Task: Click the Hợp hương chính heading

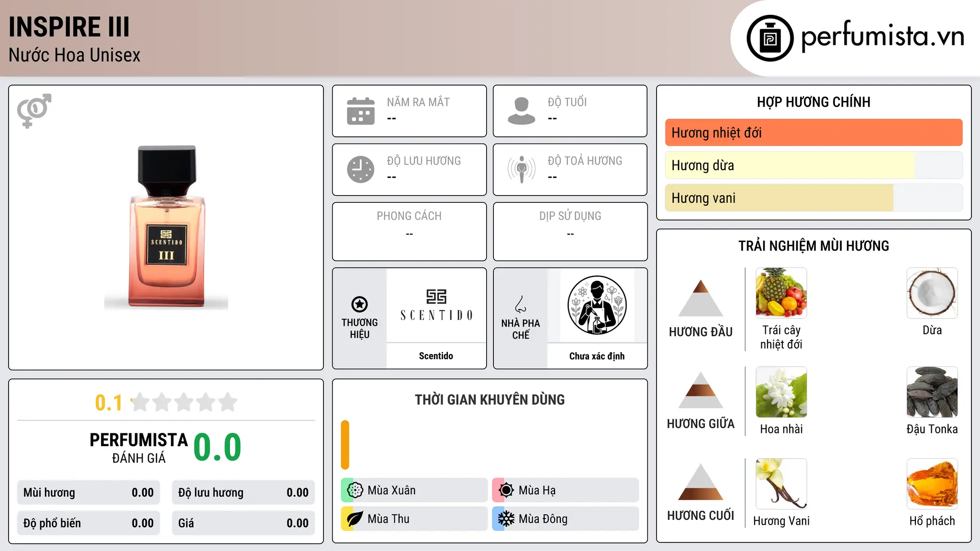Action: click(x=813, y=102)
